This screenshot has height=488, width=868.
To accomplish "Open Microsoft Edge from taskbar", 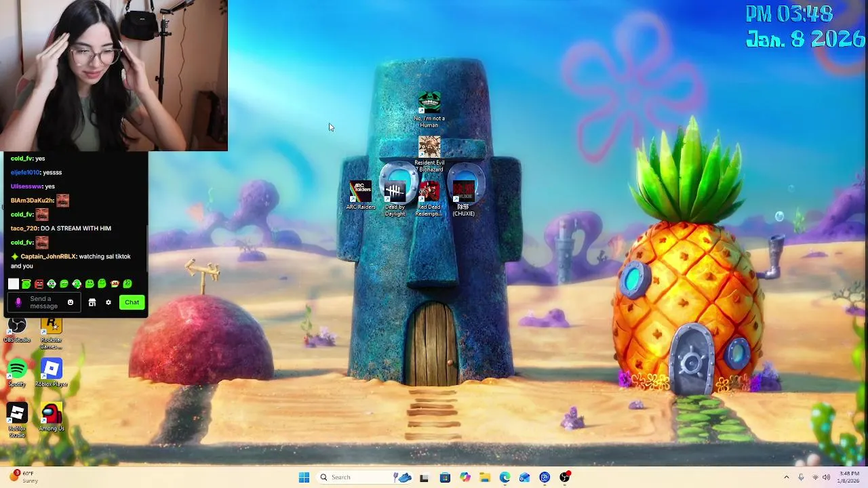I will click(x=505, y=477).
